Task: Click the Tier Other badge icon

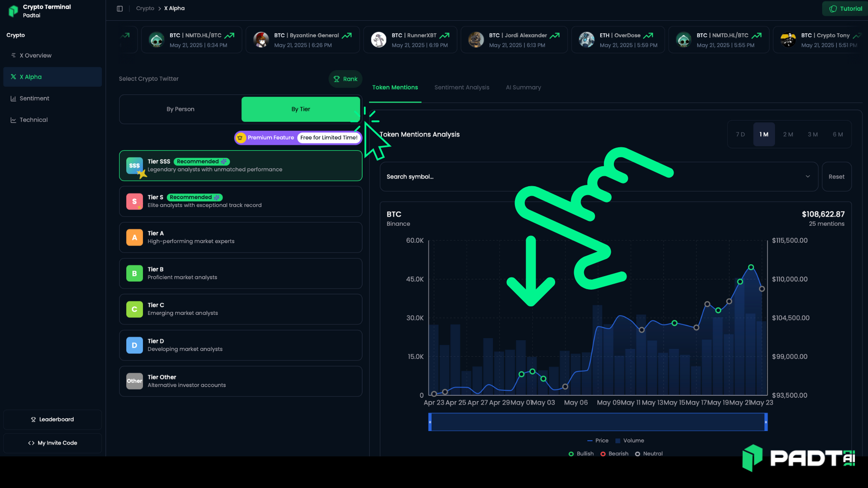Action: click(x=134, y=381)
